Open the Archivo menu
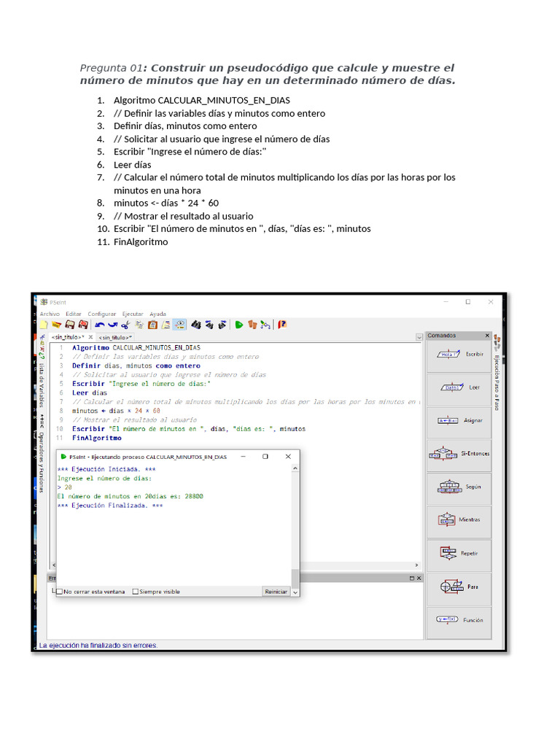 (50, 314)
